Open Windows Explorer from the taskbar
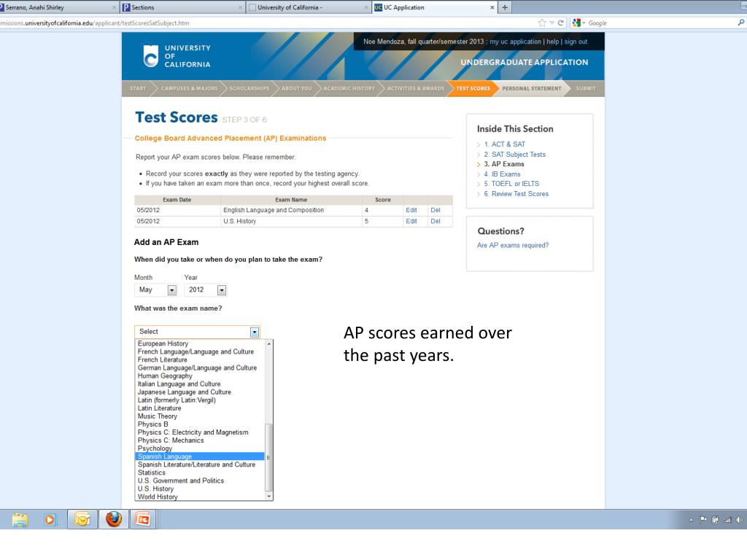The image size is (747, 560). click(20, 519)
